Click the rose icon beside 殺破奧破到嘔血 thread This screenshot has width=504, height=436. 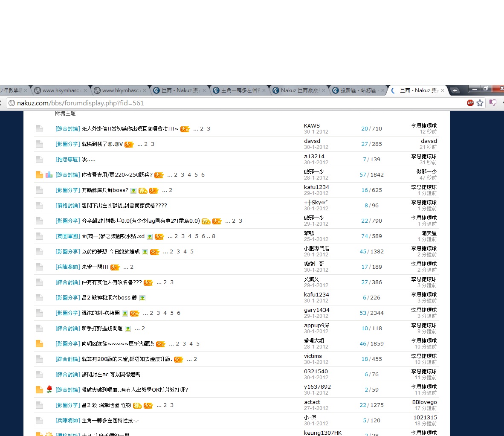click(x=49, y=389)
